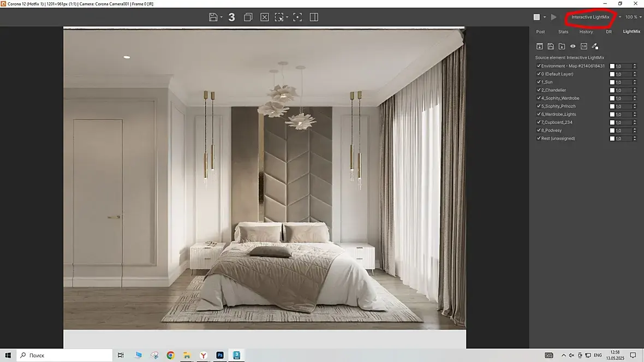Open File Explorer from the taskbar
This screenshot has width=644, height=362.
187,355
